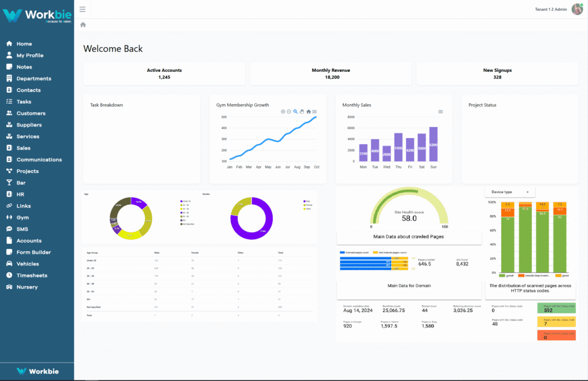Click the Tenant 1 2 Admin avatar
588x381 pixels.
(x=577, y=9)
